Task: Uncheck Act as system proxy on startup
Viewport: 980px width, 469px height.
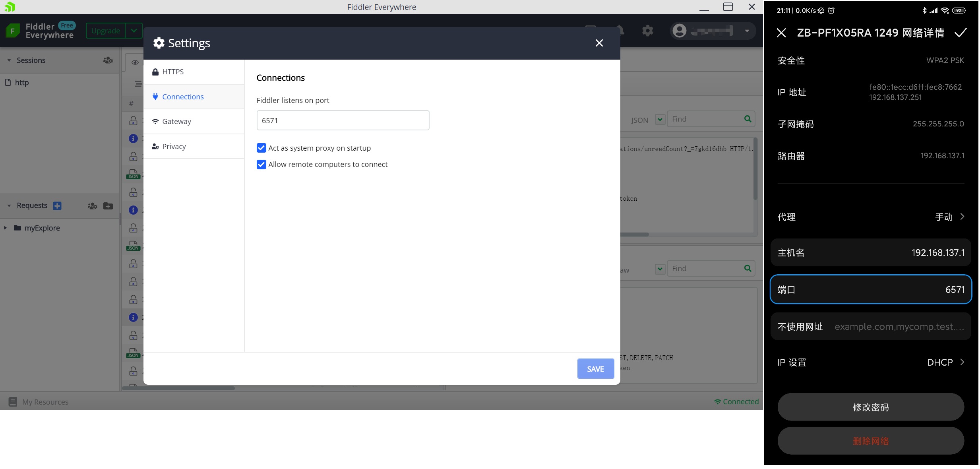Action: [261, 148]
